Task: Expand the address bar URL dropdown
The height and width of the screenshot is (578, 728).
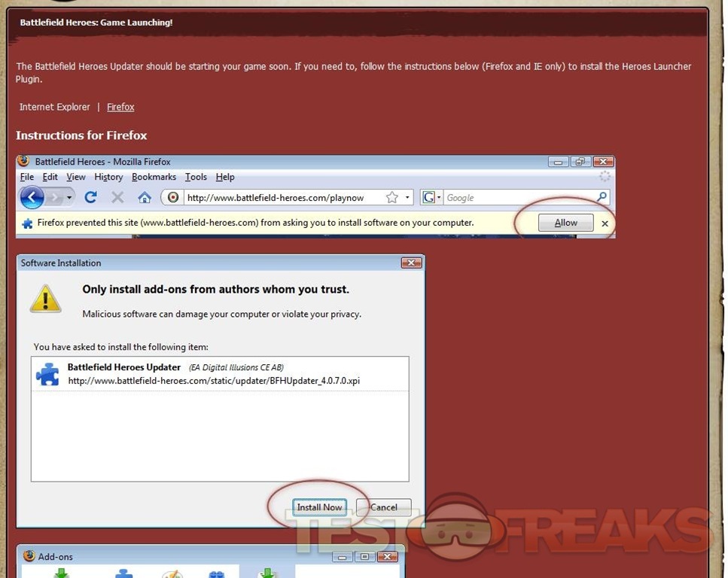Action: (x=407, y=197)
